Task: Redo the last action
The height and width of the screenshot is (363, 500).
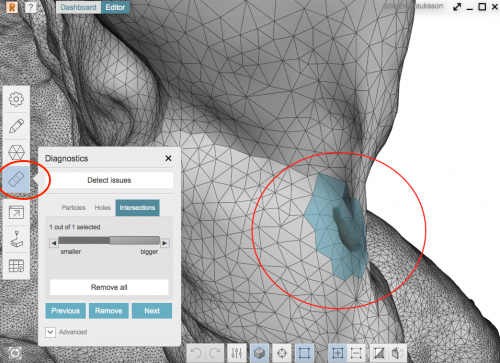Action: 215,353
